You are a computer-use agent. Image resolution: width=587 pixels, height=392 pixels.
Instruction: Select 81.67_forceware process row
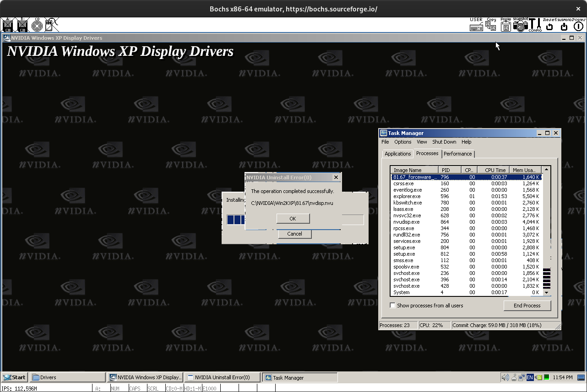466,177
